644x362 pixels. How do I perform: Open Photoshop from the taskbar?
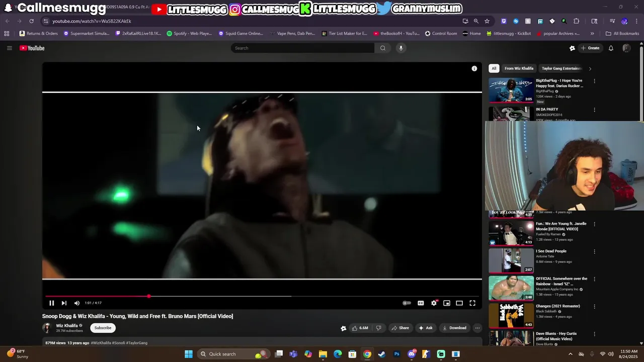pos(396,354)
